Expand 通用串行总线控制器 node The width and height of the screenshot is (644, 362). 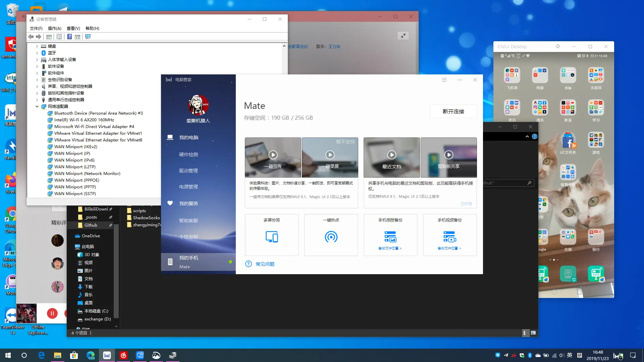coord(37,100)
